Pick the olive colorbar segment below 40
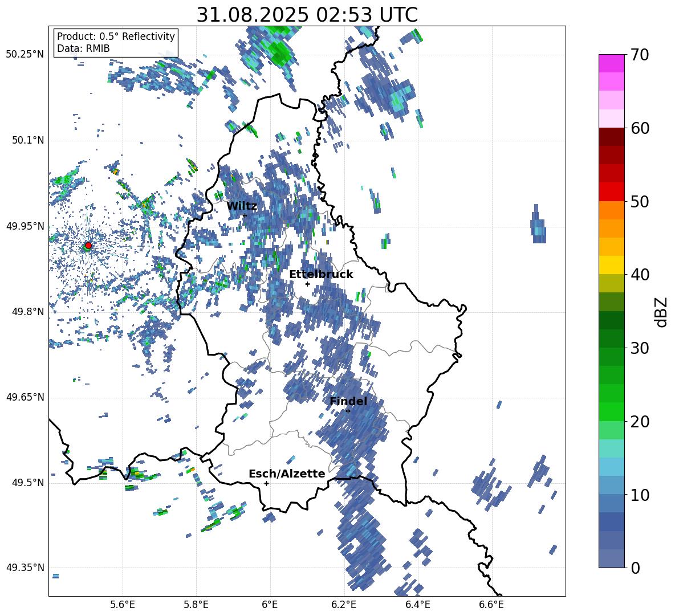675x616 pixels. 611,283
